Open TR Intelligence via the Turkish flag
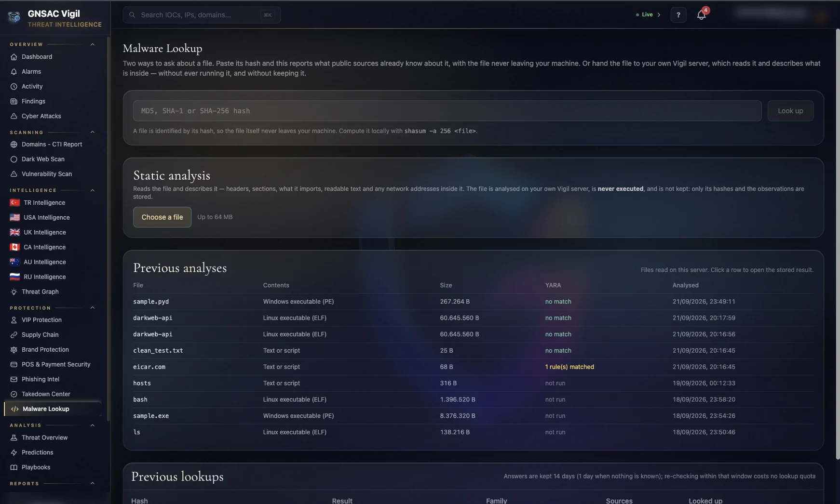 click(x=15, y=203)
